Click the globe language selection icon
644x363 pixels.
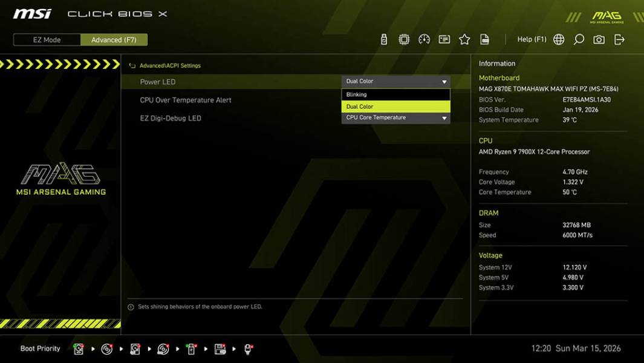click(559, 39)
